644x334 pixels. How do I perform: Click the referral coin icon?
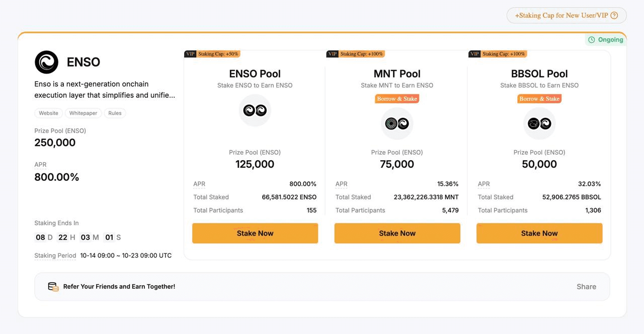pos(53,286)
